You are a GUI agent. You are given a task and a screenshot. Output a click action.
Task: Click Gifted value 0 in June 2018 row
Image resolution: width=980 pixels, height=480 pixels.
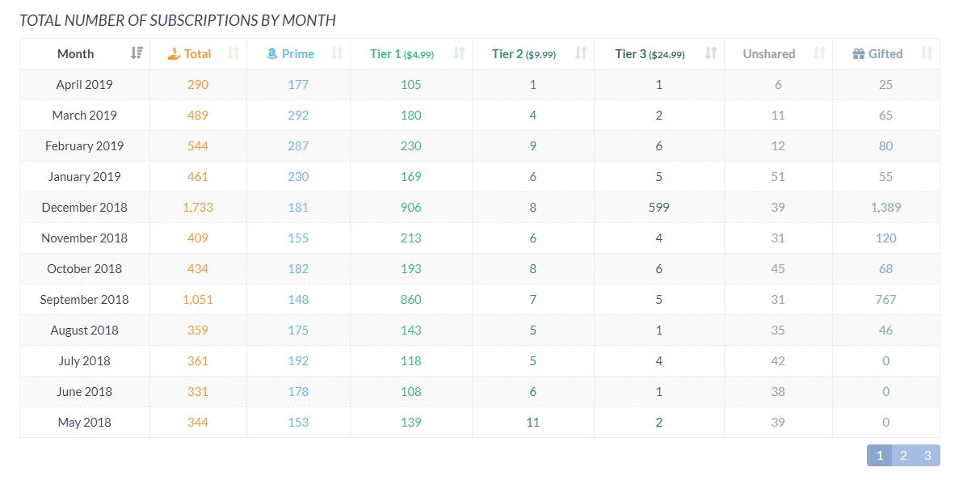[886, 391]
